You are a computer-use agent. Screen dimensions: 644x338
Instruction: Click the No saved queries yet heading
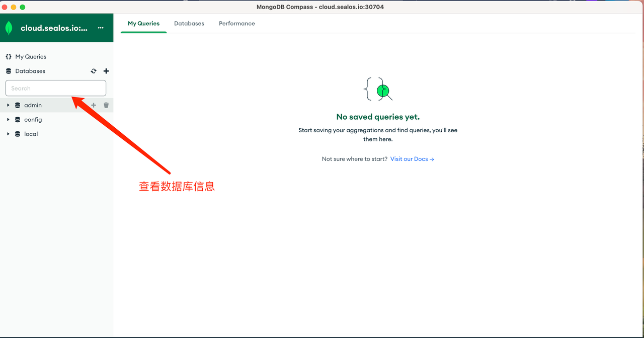point(378,117)
